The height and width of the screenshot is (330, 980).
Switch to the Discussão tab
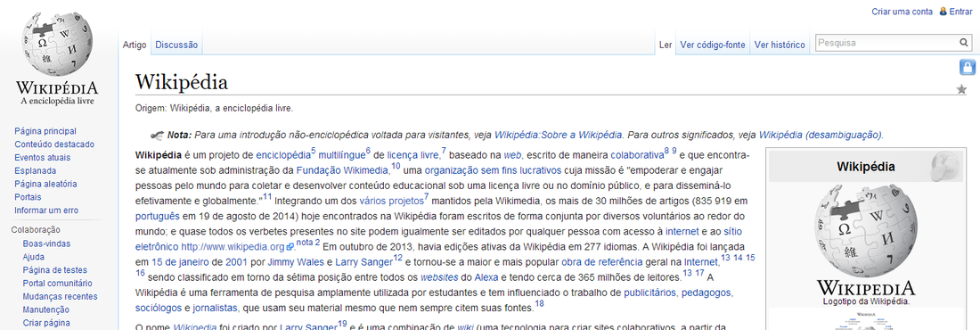[176, 45]
